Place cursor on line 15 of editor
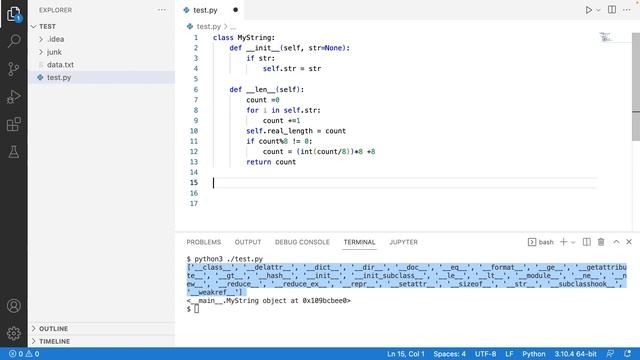The height and width of the screenshot is (360, 640). click(x=404, y=183)
